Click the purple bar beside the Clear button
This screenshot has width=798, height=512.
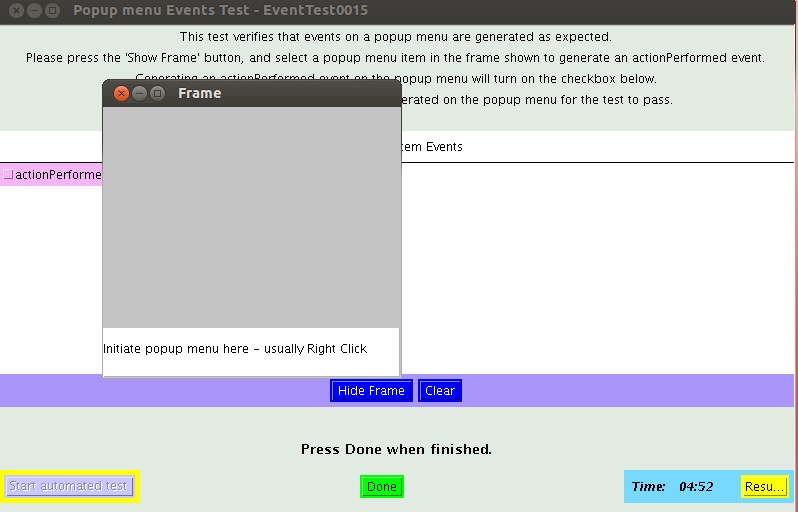tap(620, 391)
